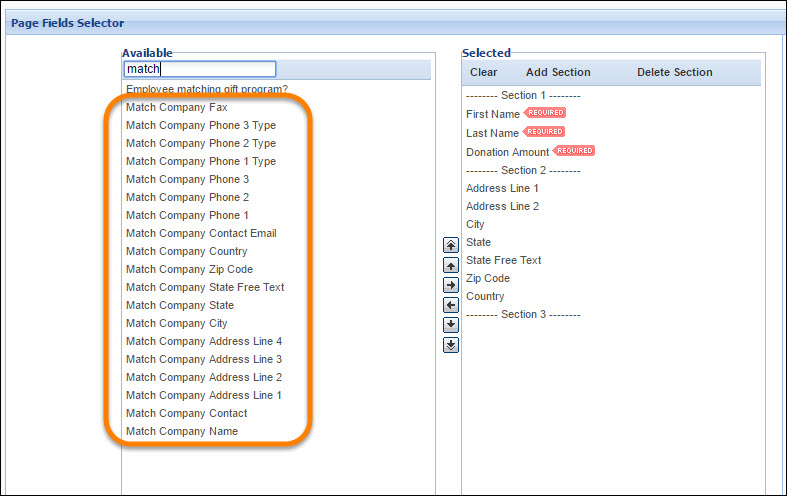This screenshot has height=496, width=787.
Task: Focus the Available search box containing match
Action: pyautogui.click(x=200, y=69)
